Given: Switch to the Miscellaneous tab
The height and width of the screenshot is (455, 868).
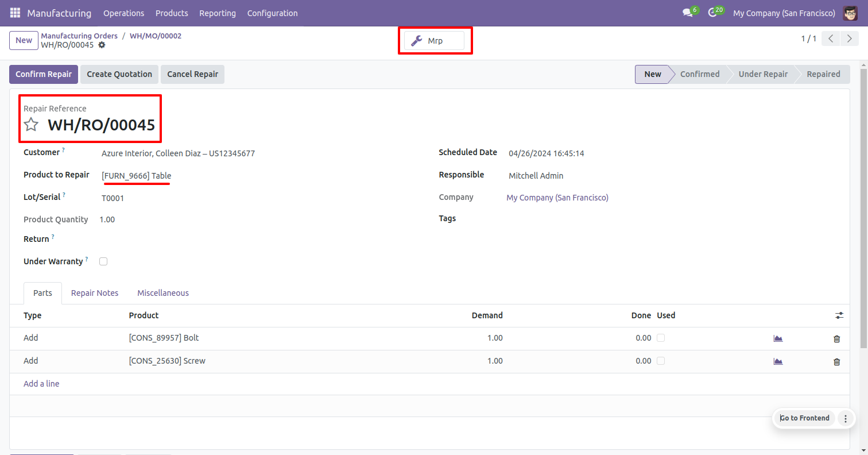Looking at the screenshot, I should 163,293.
